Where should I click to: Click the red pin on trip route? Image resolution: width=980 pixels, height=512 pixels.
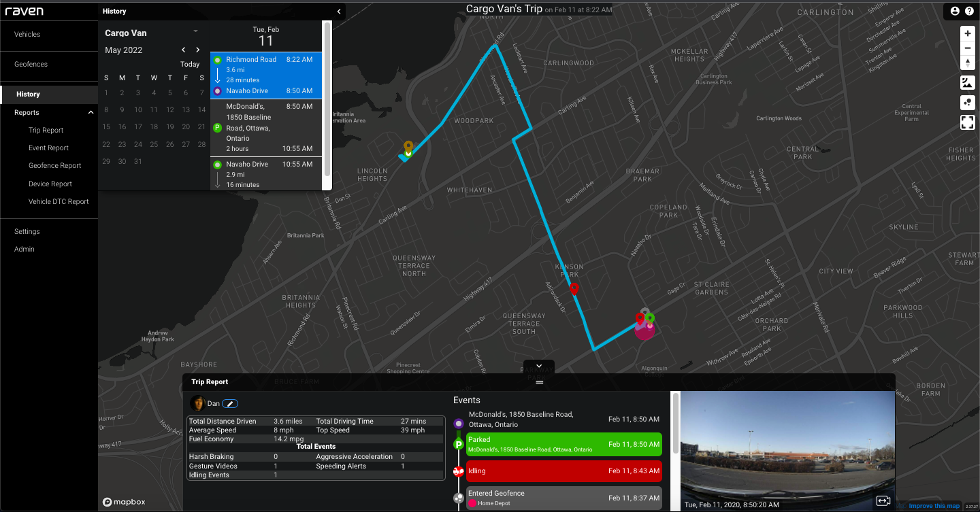coord(574,288)
